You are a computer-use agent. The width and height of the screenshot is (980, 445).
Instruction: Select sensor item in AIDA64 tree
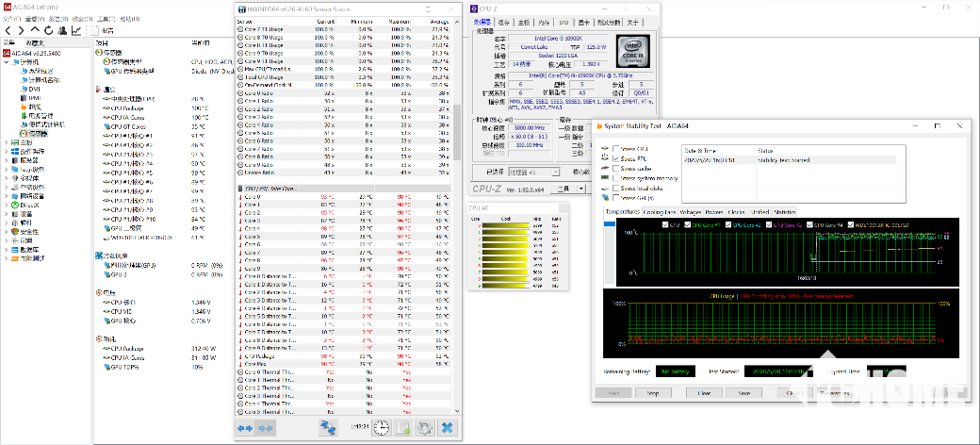coord(36,134)
